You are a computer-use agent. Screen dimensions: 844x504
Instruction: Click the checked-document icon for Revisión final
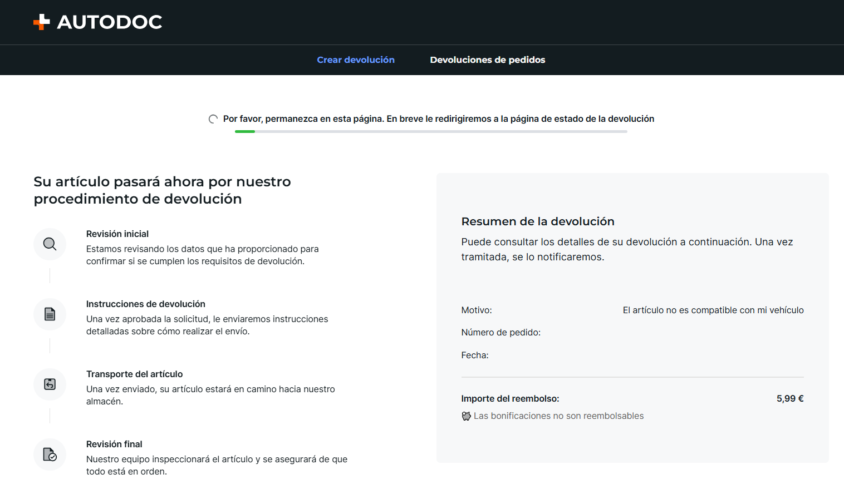(x=50, y=454)
